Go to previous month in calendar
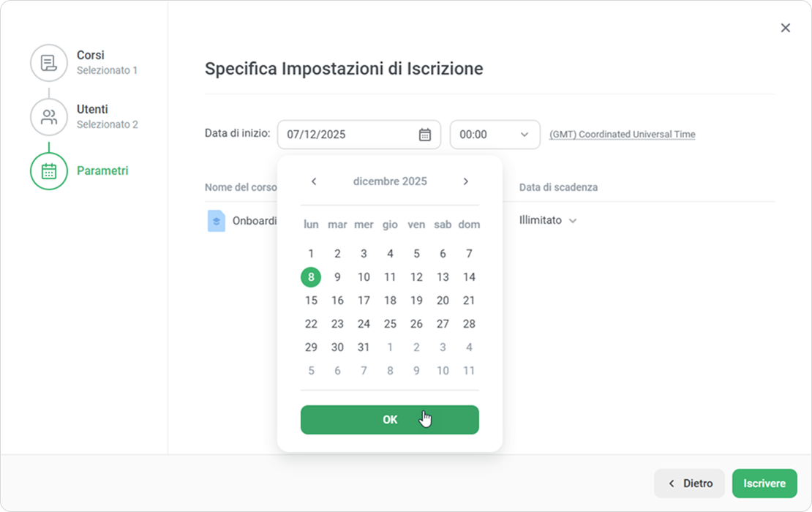The image size is (812, 512). click(314, 181)
